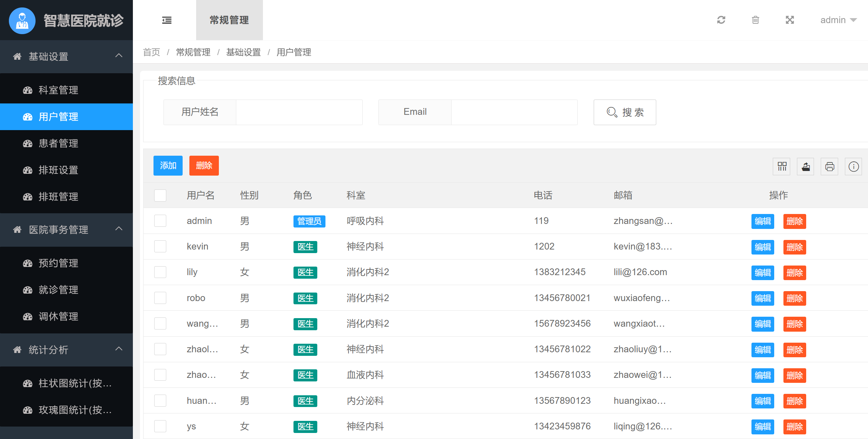Click dashboard icon next to 患者管理
Viewport: 868px width, 439px height.
pos(28,144)
